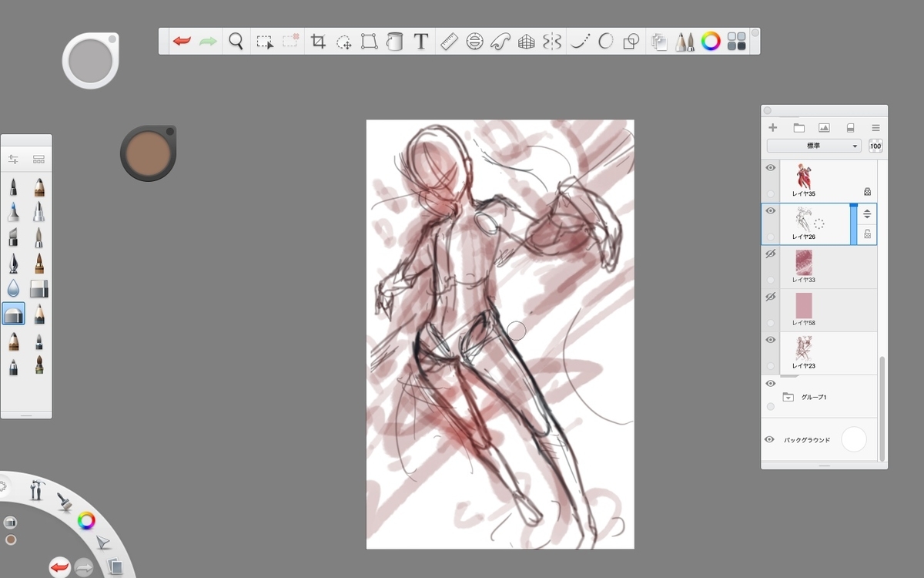Select the rectangular Selection tool

click(x=265, y=42)
